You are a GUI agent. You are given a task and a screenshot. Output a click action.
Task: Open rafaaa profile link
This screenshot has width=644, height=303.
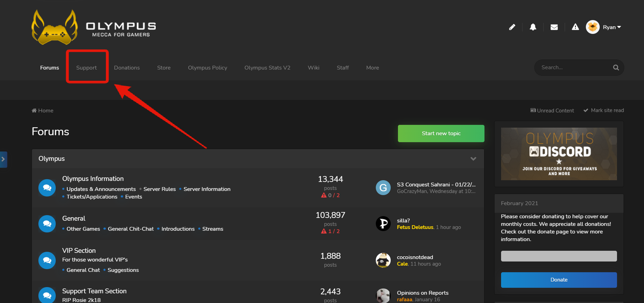(x=405, y=300)
